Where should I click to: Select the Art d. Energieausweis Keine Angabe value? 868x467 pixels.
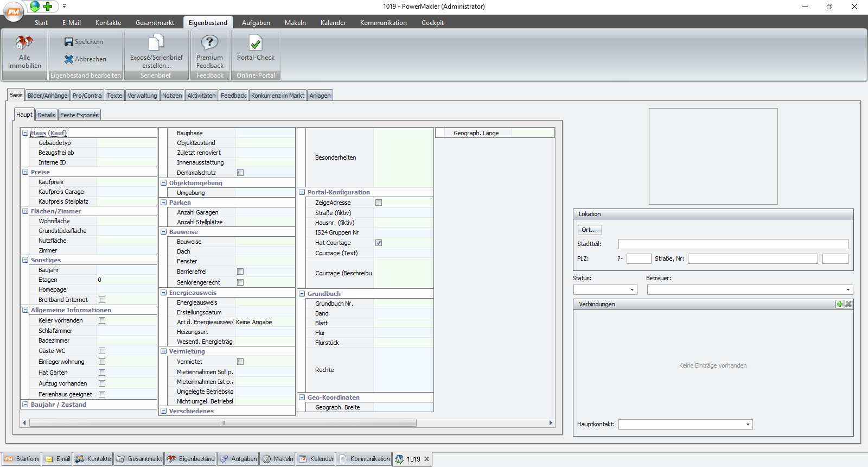coord(265,322)
